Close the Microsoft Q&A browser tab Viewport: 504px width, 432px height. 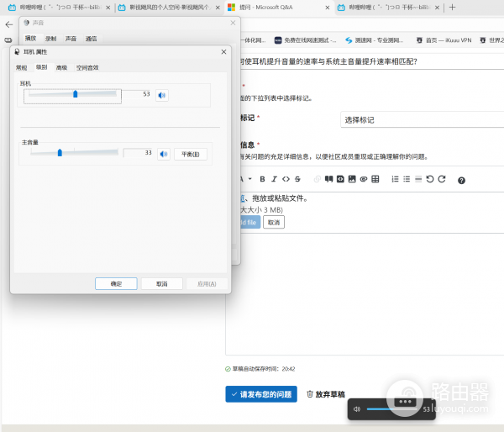(x=328, y=8)
